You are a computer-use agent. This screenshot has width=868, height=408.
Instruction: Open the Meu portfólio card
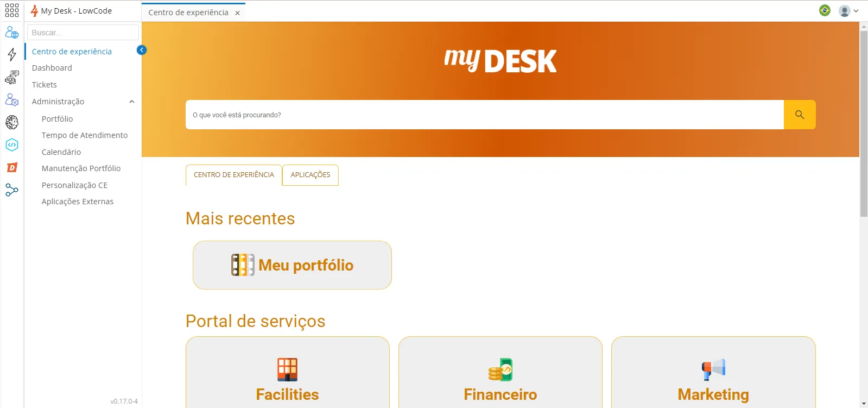[x=292, y=265]
